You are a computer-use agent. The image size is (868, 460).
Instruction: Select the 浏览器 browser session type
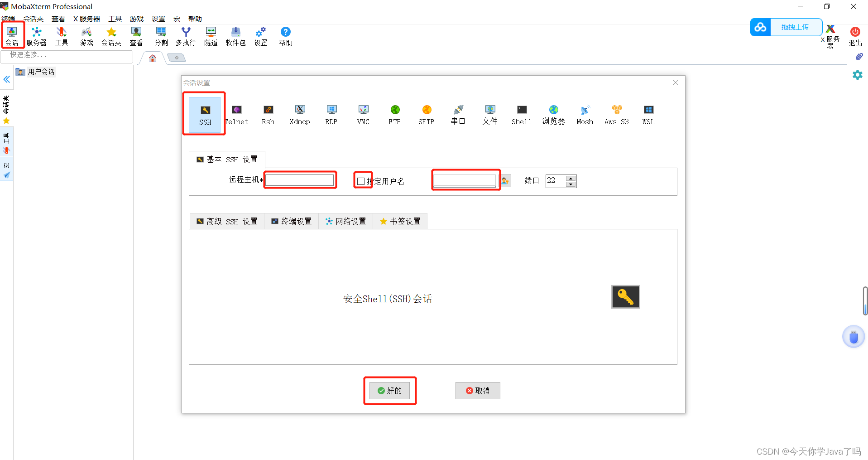click(553, 115)
